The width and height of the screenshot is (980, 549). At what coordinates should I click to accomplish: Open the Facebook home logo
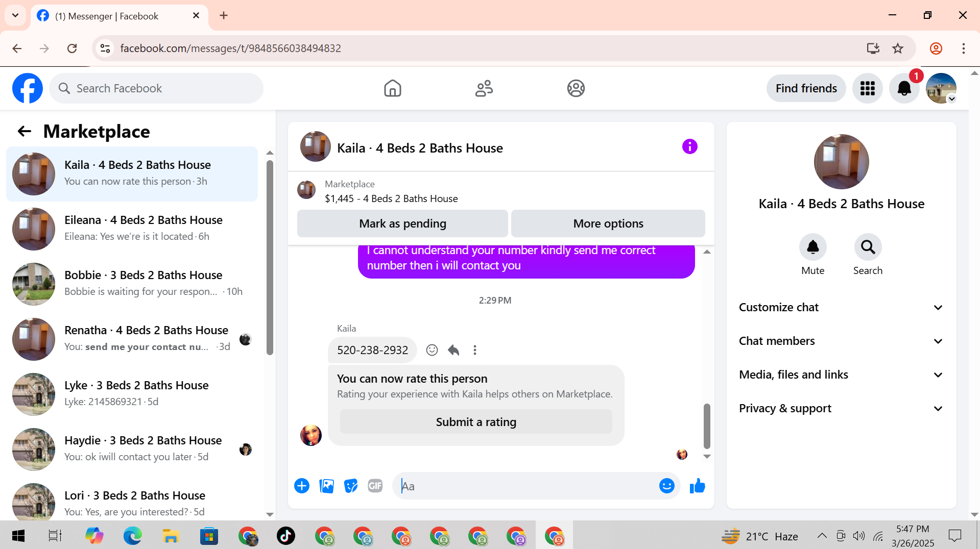pyautogui.click(x=28, y=88)
